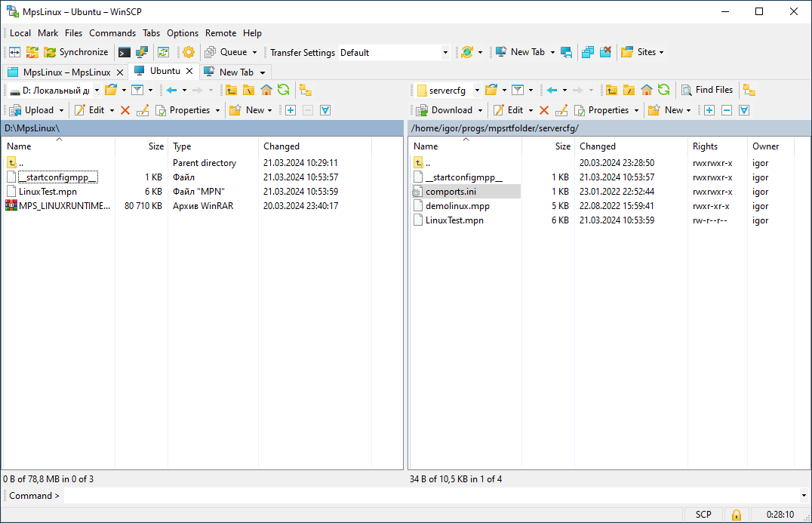Open the Commands menu
The height and width of the screenshot is (523, 812).
pyautogui.click(x=112, y=33)
